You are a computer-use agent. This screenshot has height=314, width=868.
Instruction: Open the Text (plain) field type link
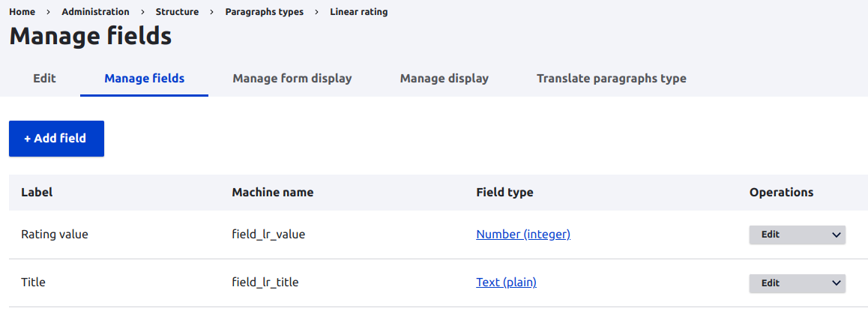point(506,283)
